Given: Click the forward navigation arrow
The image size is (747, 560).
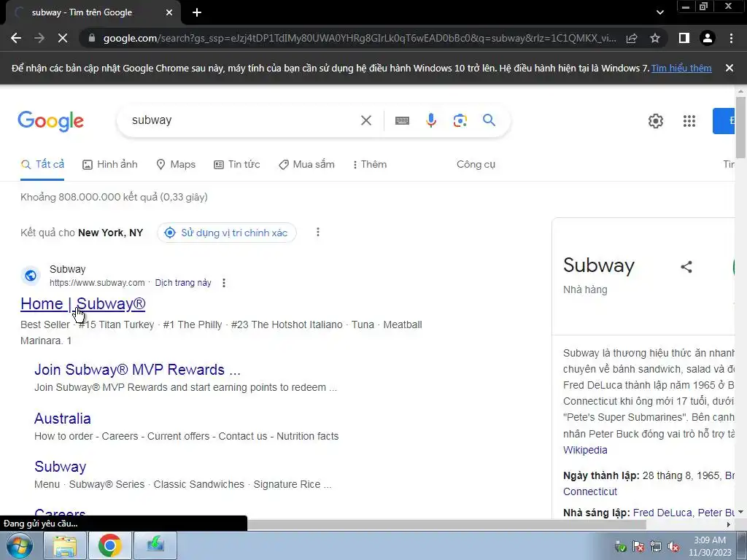Looking at the screenshot, I should coord(39,38).
